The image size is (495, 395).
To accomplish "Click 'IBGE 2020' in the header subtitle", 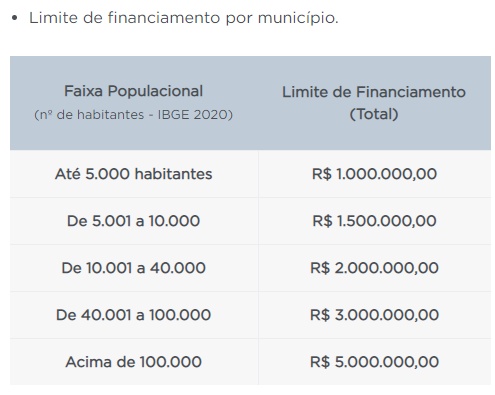I will (x=195, y=115).
